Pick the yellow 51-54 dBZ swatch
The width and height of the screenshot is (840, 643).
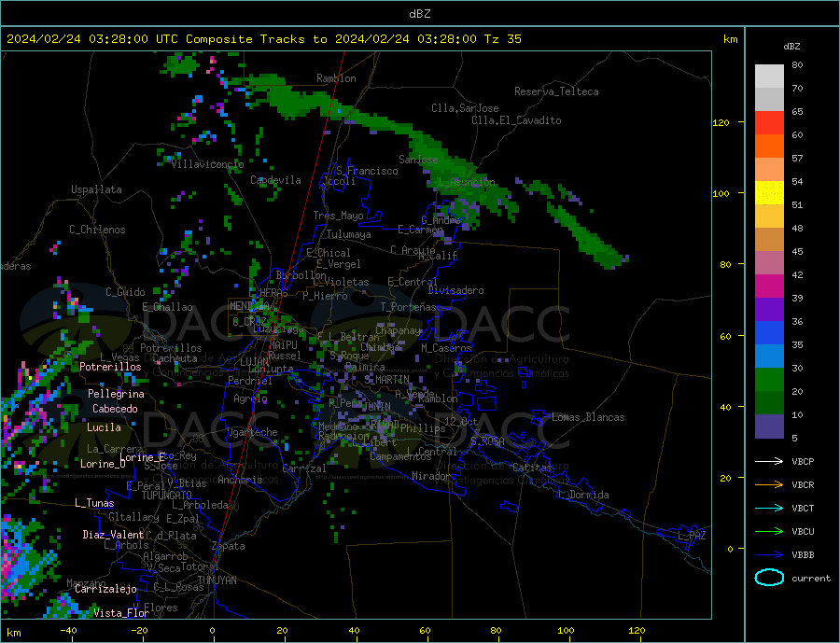tap(769, 193)
